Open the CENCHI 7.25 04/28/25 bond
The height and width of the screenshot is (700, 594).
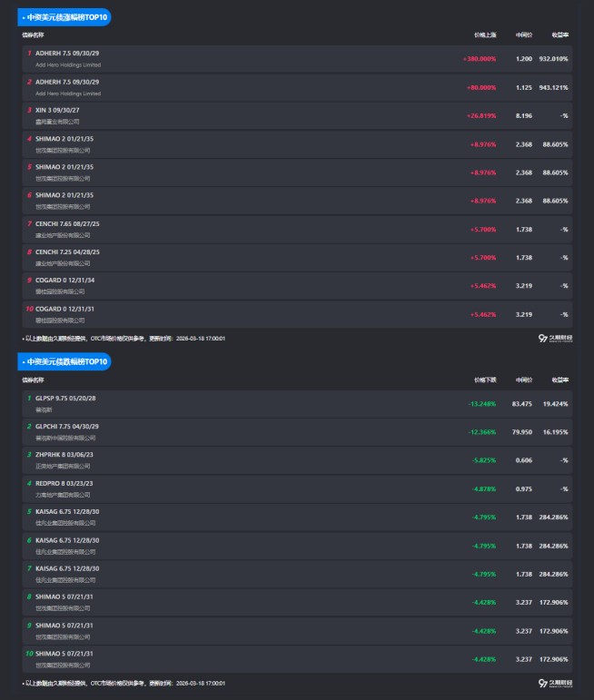[67, 251]
